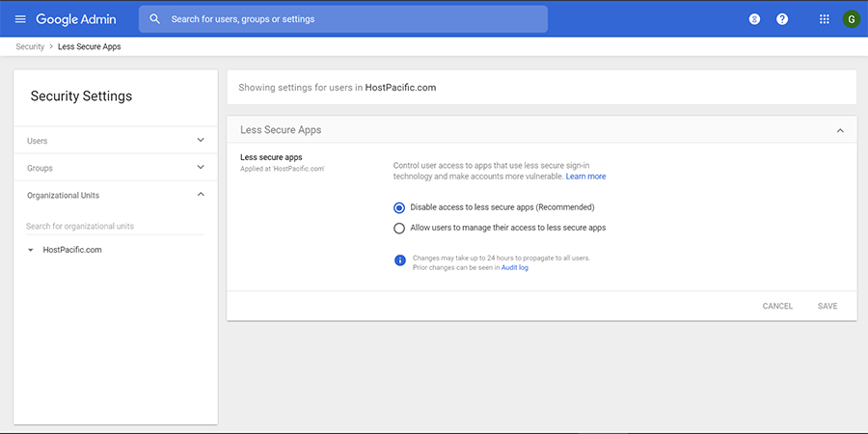Open the main hamburger menu
The image size is (868, 434).
click(x=20, y=19)
